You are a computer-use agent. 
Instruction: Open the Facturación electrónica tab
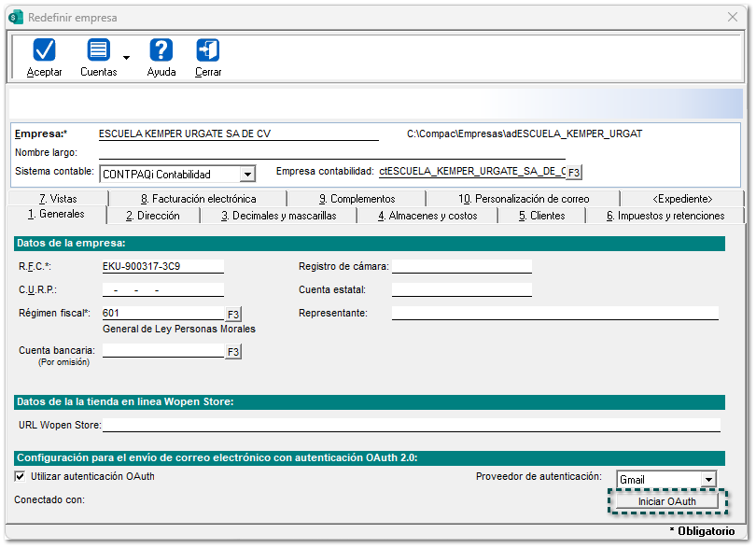[x=197, y=199]
